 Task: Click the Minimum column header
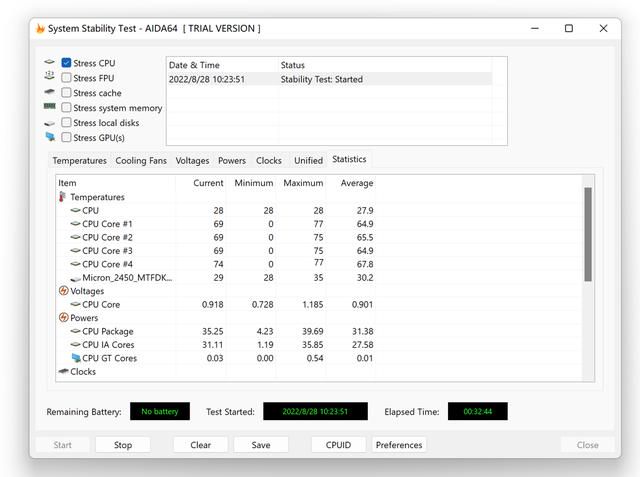click(x=251, y=183)
